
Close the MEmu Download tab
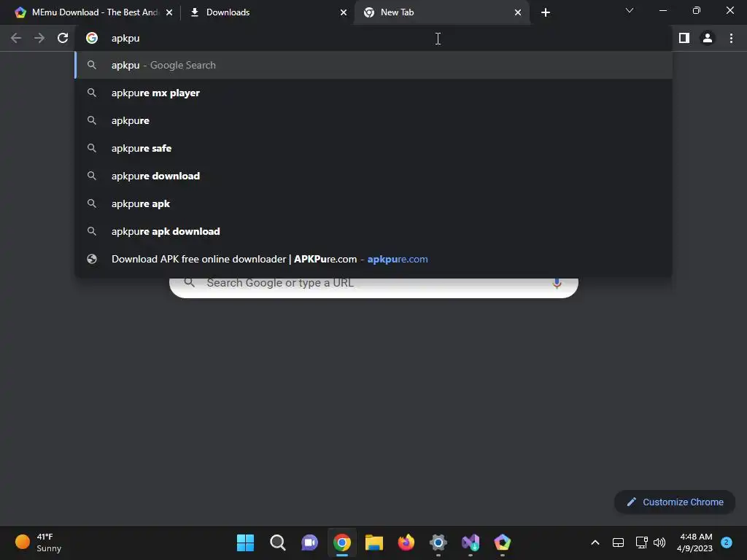pyautogui.click(x=169, y=12)
